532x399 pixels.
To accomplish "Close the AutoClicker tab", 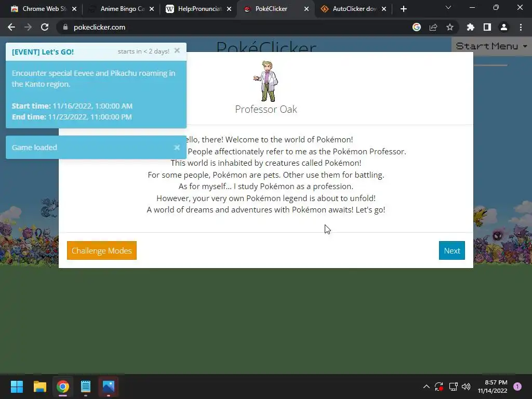I will (384, 9).
